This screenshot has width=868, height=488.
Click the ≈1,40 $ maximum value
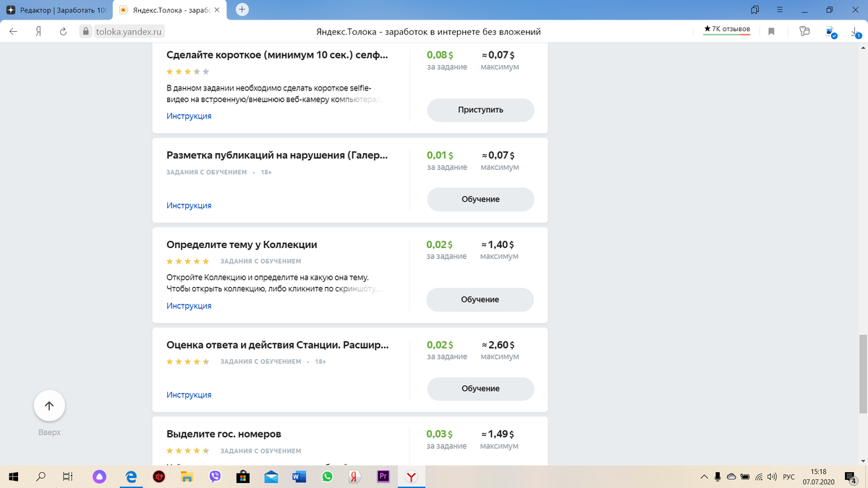pos(498,245)
